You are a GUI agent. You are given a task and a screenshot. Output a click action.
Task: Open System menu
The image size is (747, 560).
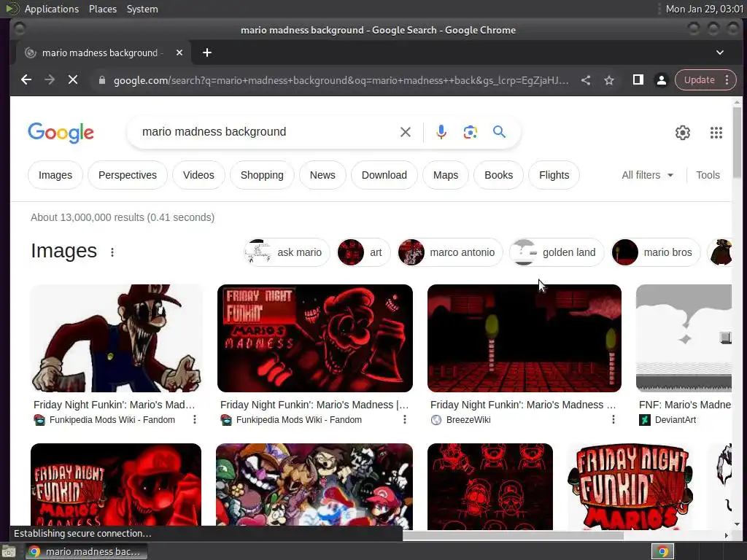tap(142, 9)
